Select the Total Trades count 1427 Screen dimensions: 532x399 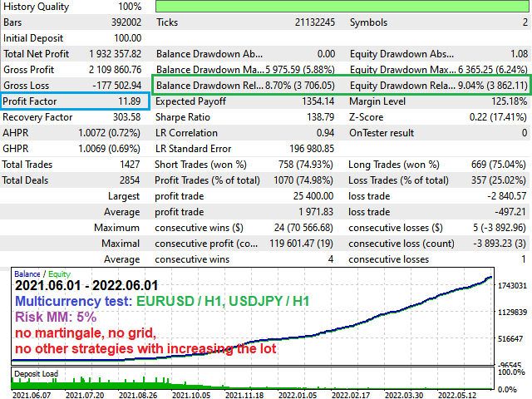[x=130, y=165]
